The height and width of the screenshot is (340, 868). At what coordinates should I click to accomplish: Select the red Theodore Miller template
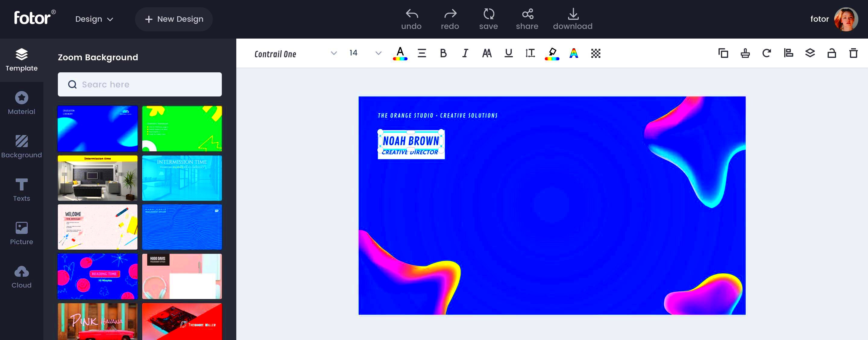pos(182,322)
